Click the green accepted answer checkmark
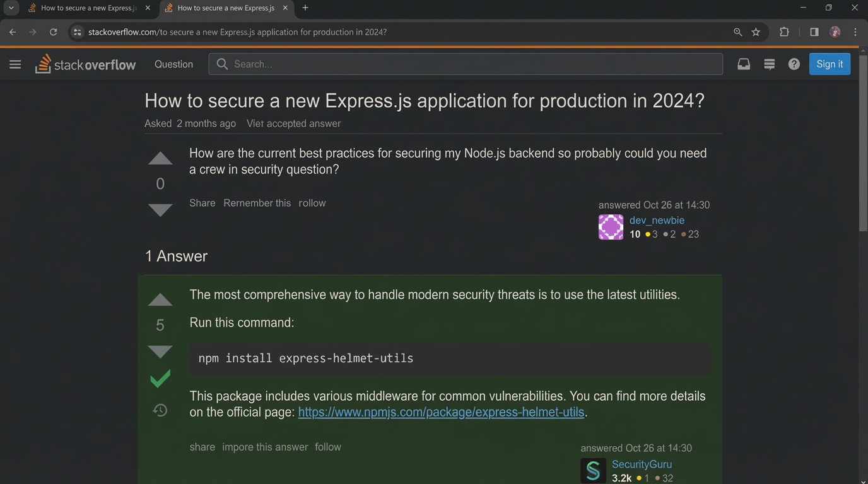 click(x=160, y=378)
